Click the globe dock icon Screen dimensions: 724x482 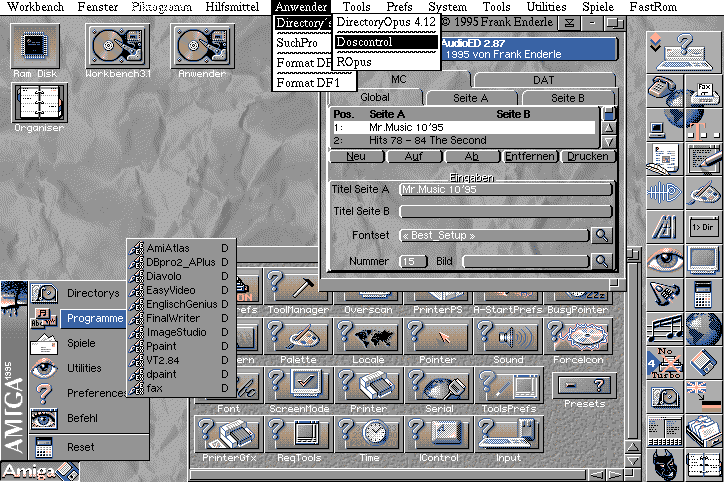(704, 329)
